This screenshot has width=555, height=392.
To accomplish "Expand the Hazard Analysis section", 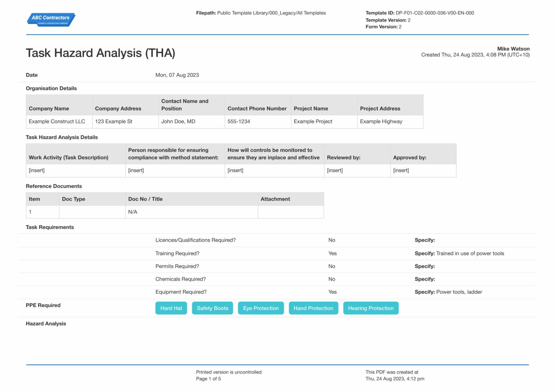I will click(x=46, y=323).
